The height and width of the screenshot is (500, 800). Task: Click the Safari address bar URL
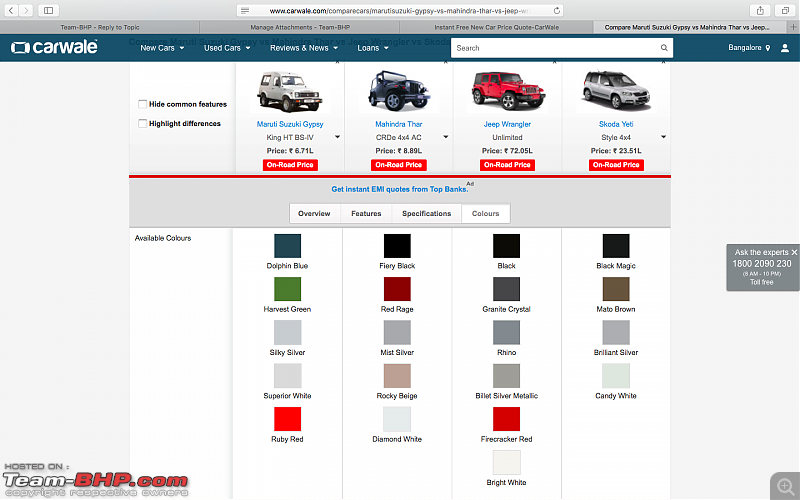(399, 11)
